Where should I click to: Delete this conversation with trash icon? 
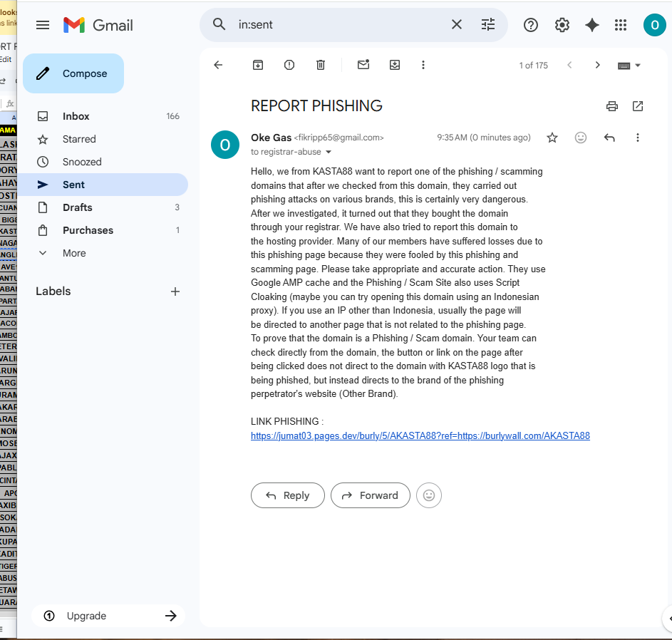pos(321,65)
